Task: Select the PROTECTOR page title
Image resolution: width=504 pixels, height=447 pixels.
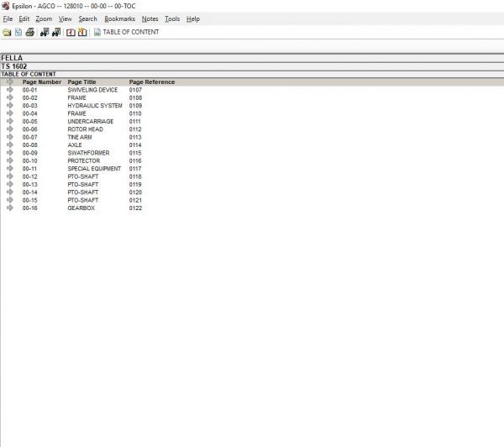Action: coord(83,160)
